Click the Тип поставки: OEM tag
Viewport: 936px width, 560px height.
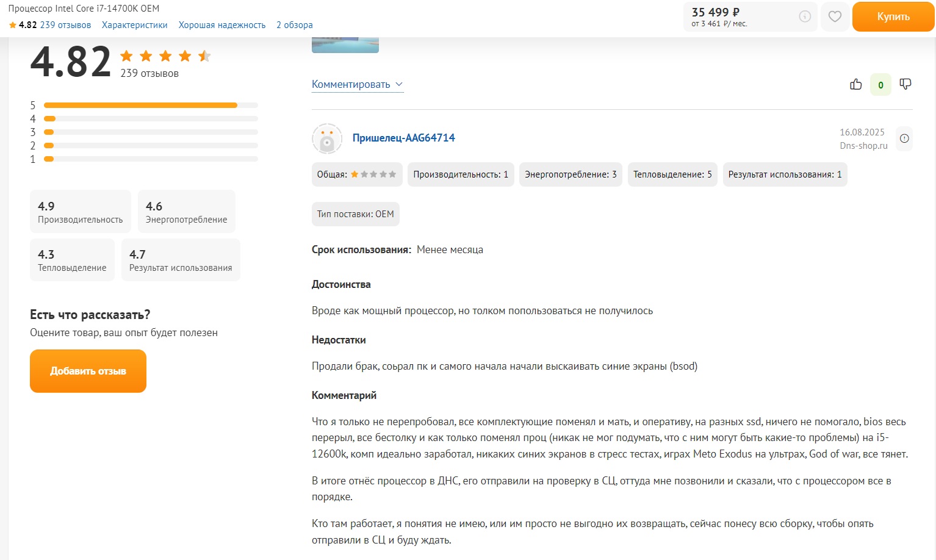pos(356,214)
